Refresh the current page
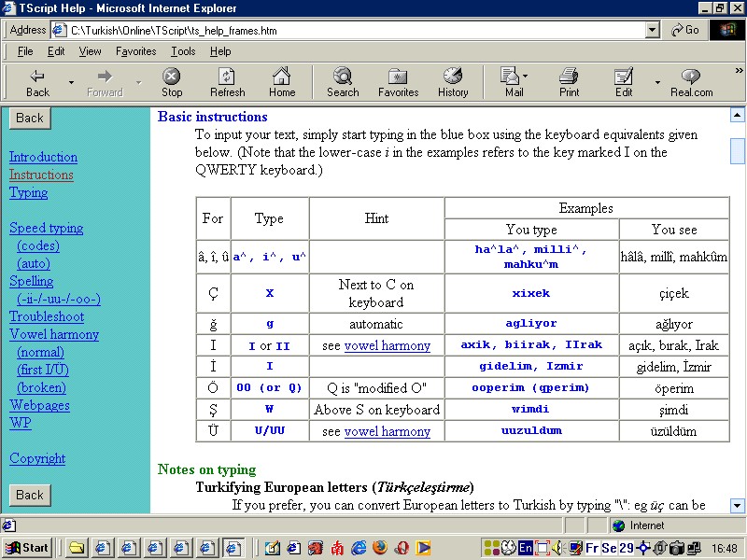Image resolution: width=747 pixels, height=560 pixels. click(x=227, y=82)
